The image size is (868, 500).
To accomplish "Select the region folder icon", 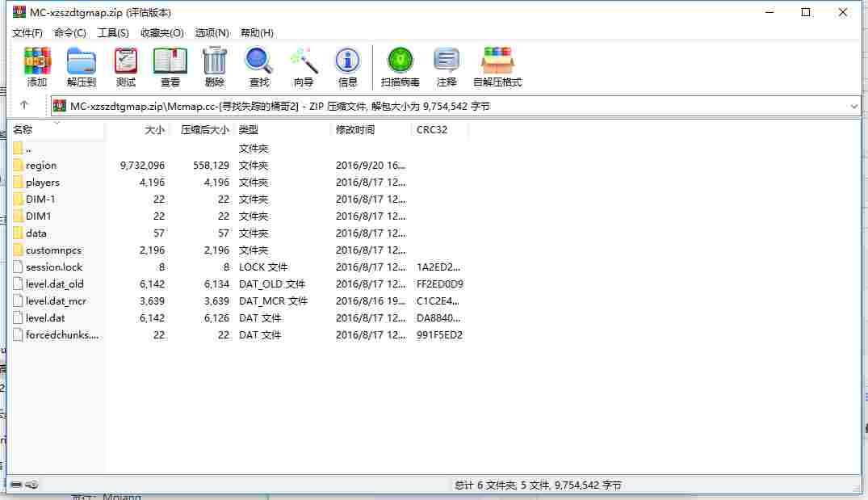I will coord(18,165).
